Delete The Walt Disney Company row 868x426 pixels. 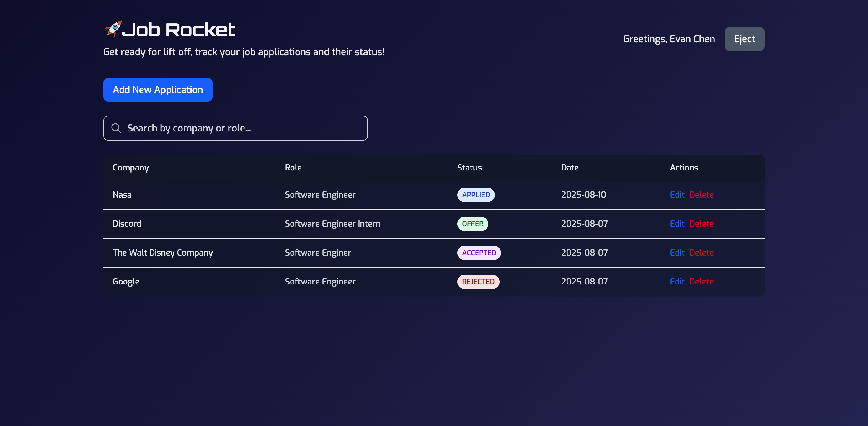coord(701,253)
